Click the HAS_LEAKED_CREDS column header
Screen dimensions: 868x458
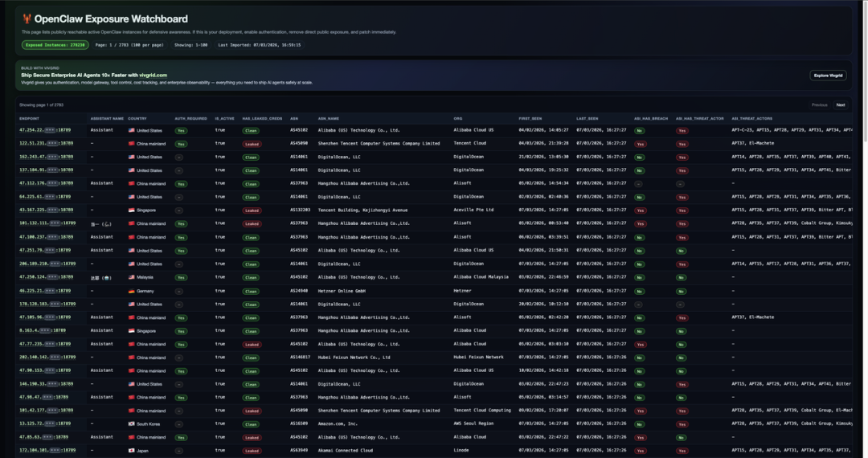[262, 118]
